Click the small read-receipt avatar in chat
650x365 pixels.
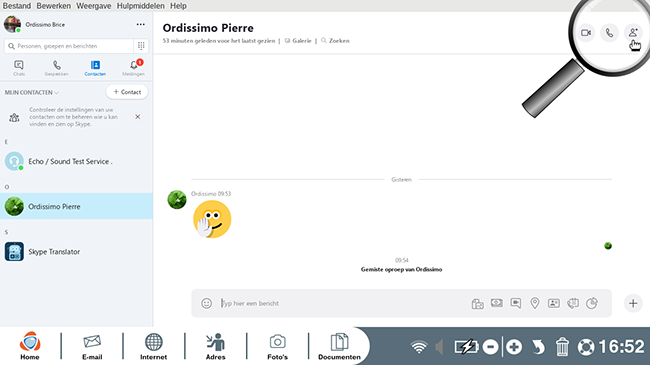[608, 246]
